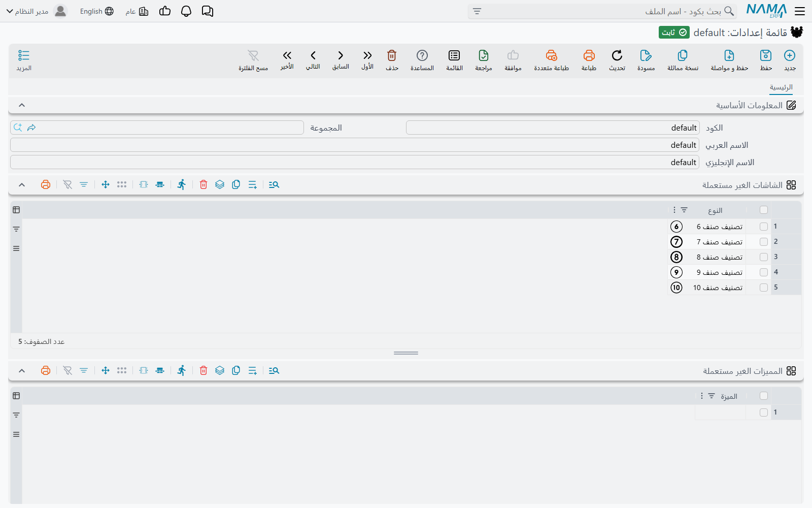This screenshot has height=508, width=812.
Task: Go to السابق (Previous) record
Action: (341, 55)
